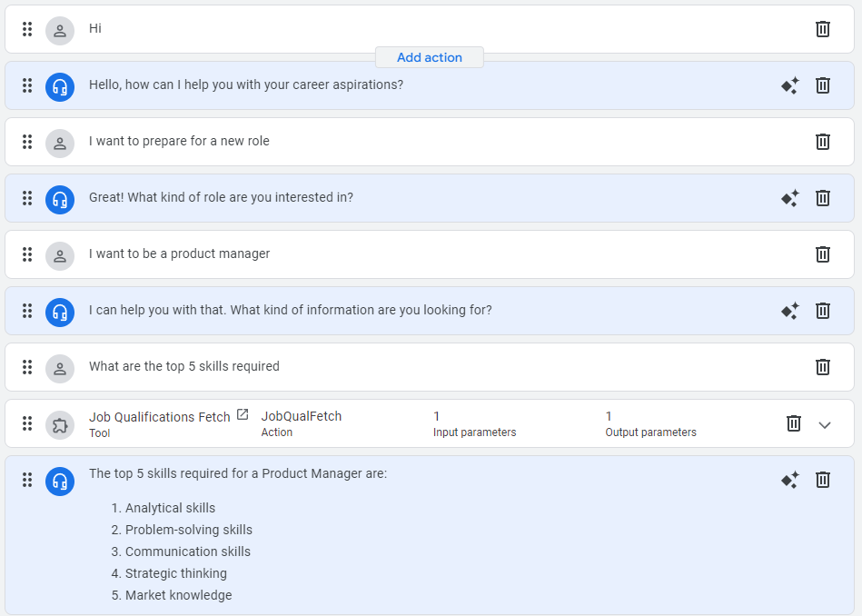This screenshot has width=862, height=616.
Task: Grab the drag handle of the "Hi" message
Action: click(x=27, y=29)
